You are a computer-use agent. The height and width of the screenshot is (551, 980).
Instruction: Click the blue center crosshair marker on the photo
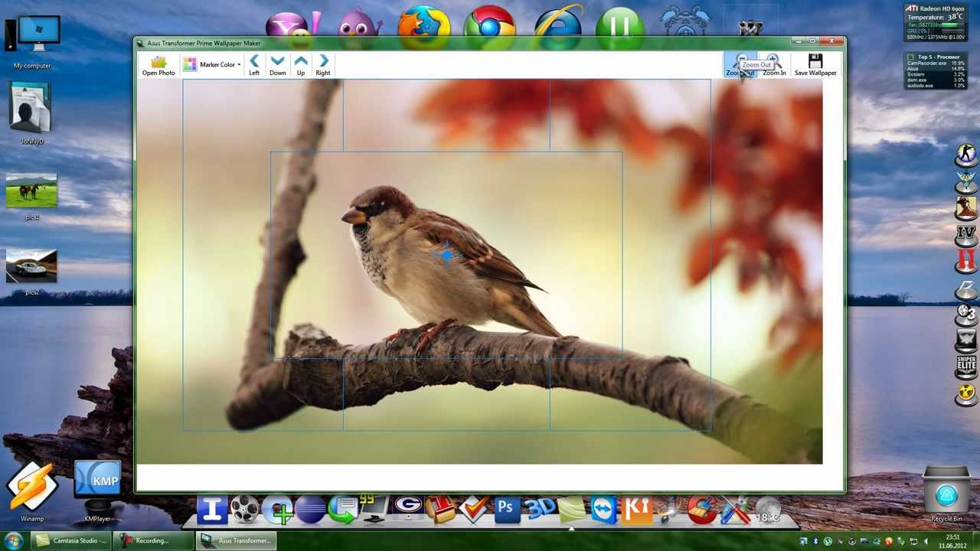[x=446, y=255]
